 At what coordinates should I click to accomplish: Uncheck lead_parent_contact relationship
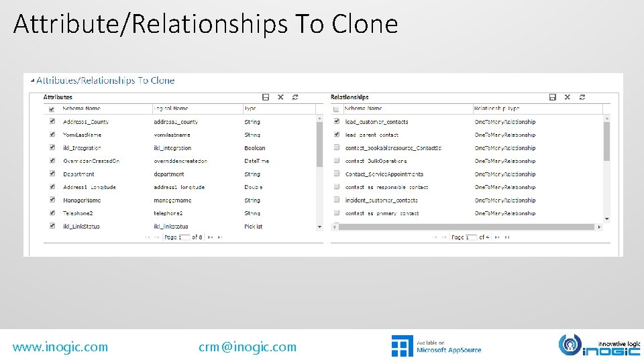(x=337, y=134)
